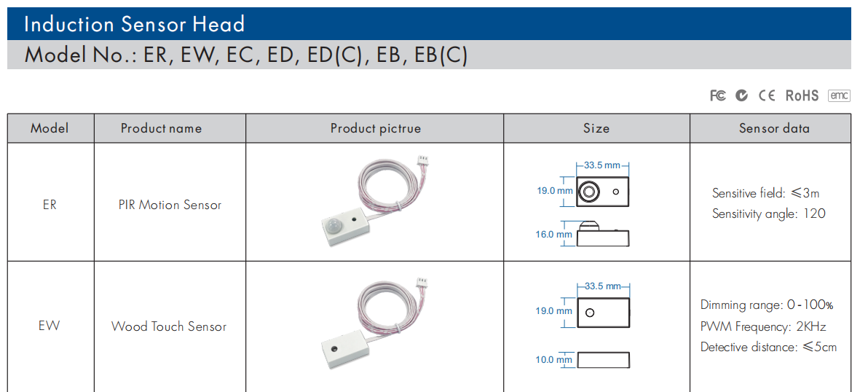This screenshot has height=392, width=868.
Task: Click the Size column header
Action: (596, 128)
